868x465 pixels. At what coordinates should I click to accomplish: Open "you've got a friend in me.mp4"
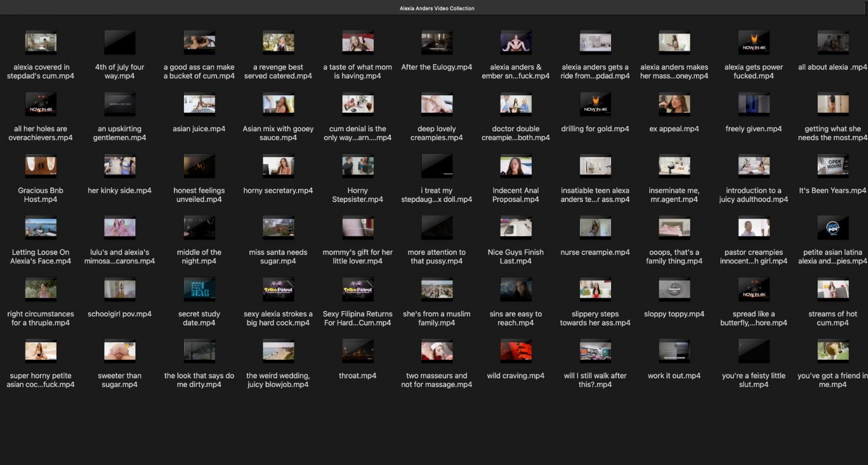[x=832, y=350]
